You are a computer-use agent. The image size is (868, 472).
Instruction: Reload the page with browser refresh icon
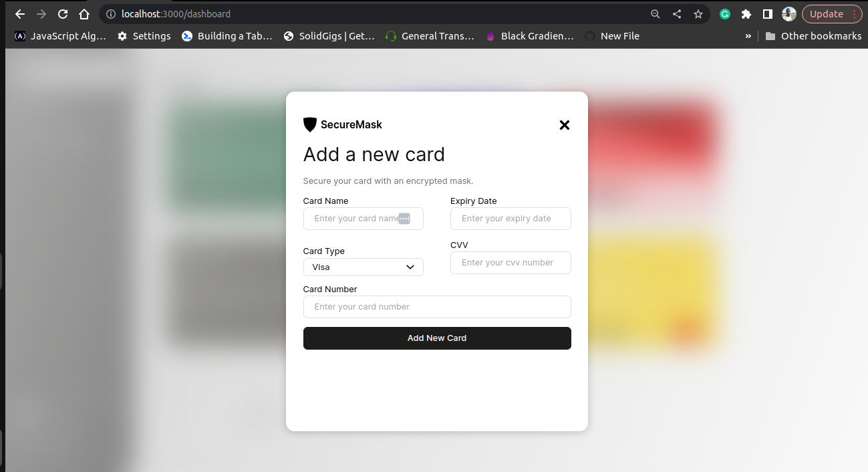click(x=63, y=14)
